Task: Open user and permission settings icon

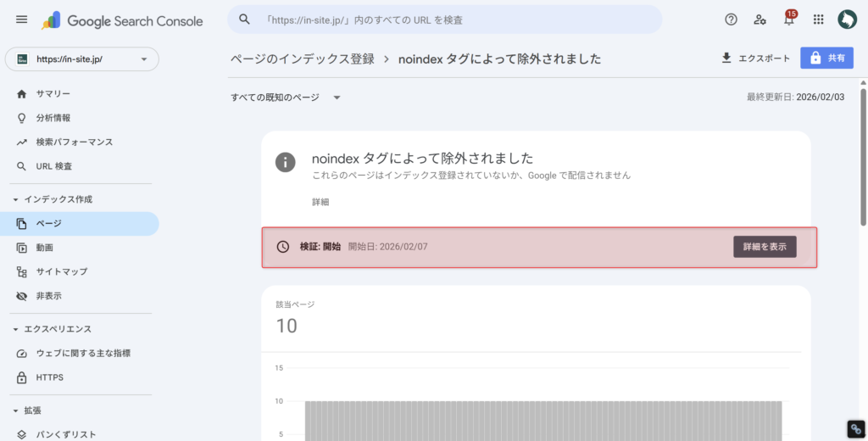Action: pos(759,20)
